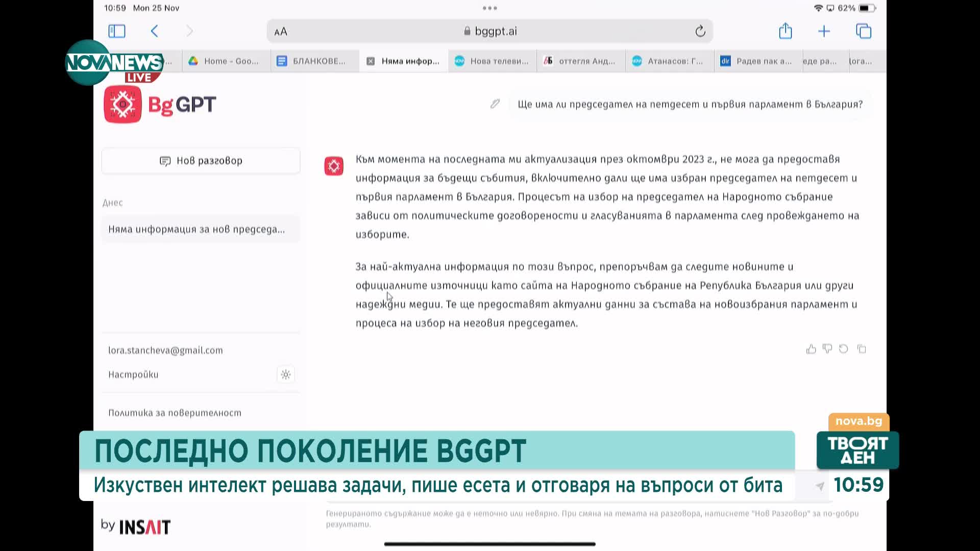Viewport: 980px width, 551px height.
Task: Switch to the Атанасов: Г... tab
Action: (670, 61)
